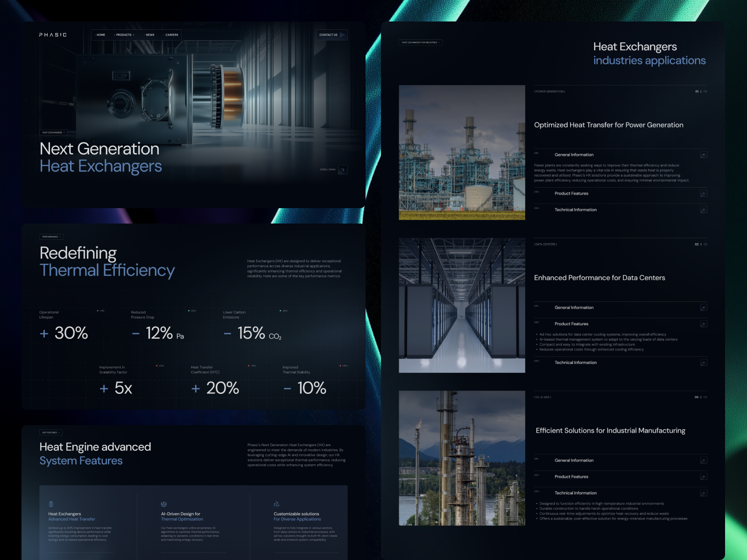Expand Technical Information under Power Generation
This screenshot has width=747, height=560.
tap(704, 210)
